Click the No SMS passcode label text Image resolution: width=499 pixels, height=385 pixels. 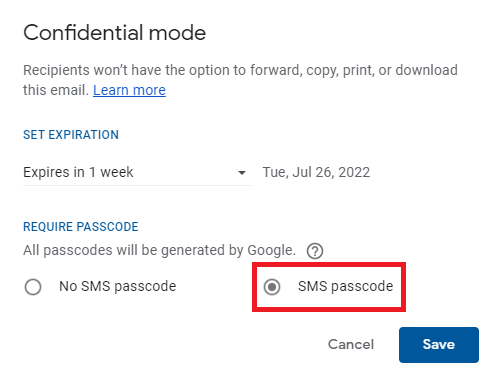click(x=118, y=286)
